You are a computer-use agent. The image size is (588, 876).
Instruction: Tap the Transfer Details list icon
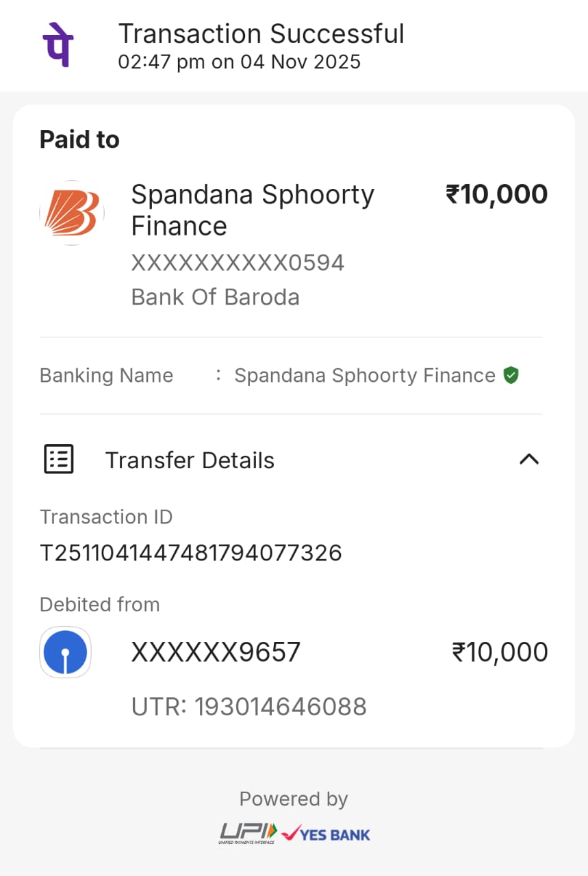click(59, 459)
